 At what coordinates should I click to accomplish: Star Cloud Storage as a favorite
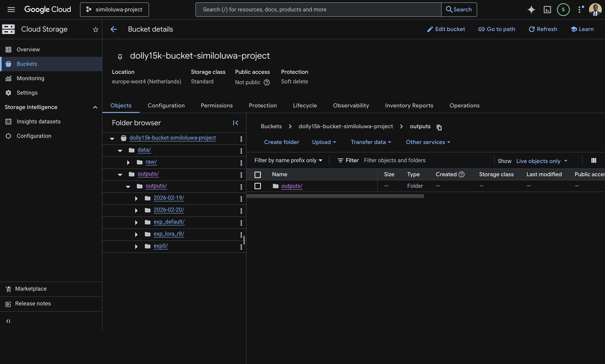95,29
